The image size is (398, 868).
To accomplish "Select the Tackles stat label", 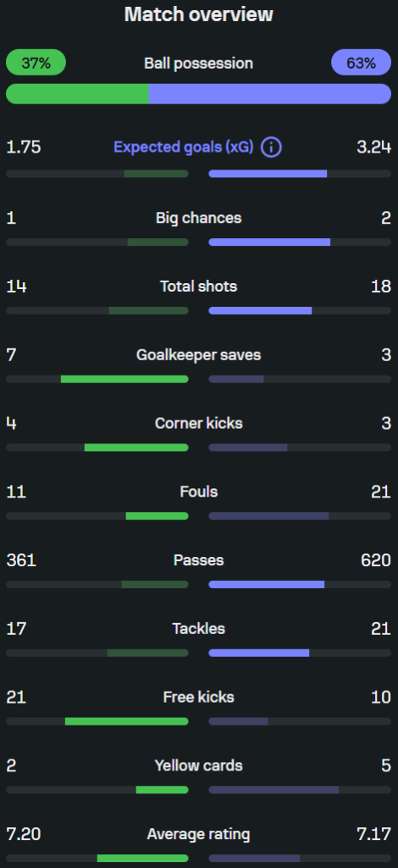I will click(x=198, y=629).
